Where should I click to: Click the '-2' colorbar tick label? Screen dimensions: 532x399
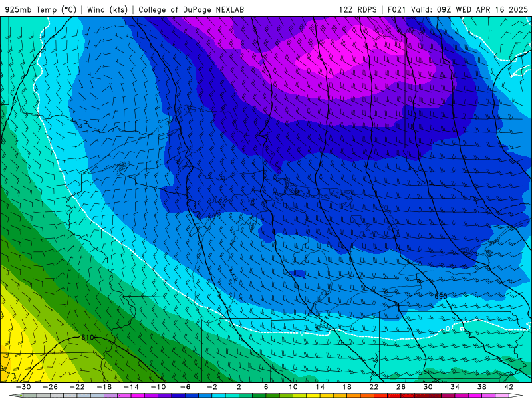pos(212,387)
